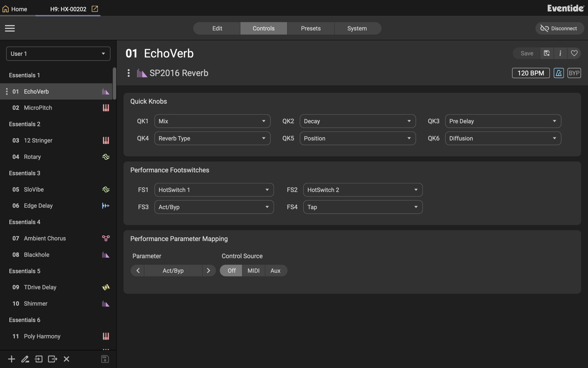Click the Disconnect link icon
588x368 pixels.
pos(544,28)
